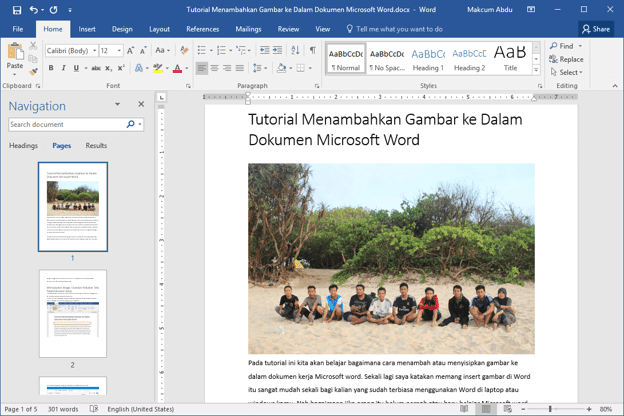
Task: Select page 2 thumbnail in Navigation
Action: tap(73, 313)
